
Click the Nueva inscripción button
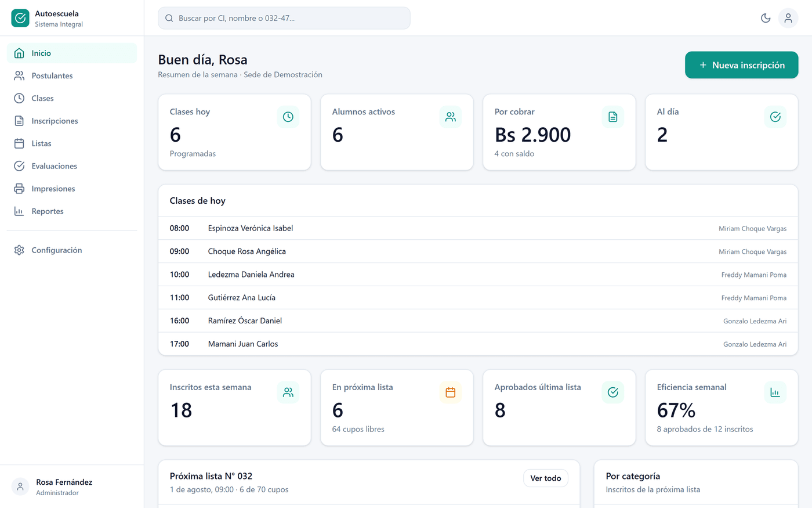(741, 65)
